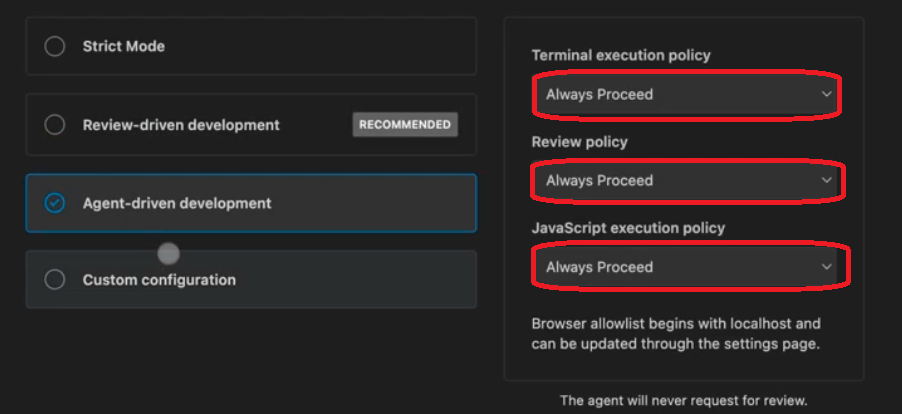The height and width of the screenshot is (414, 902).
Task: Click the Browser allowlist description text
Action: (x=676, y=333)
